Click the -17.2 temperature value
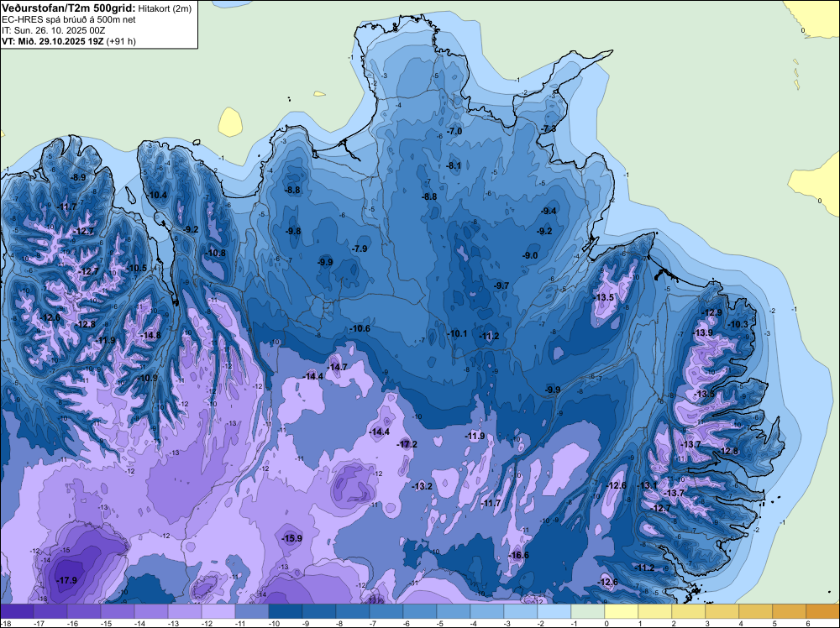 pyautogui.click(x=407, y=444)
